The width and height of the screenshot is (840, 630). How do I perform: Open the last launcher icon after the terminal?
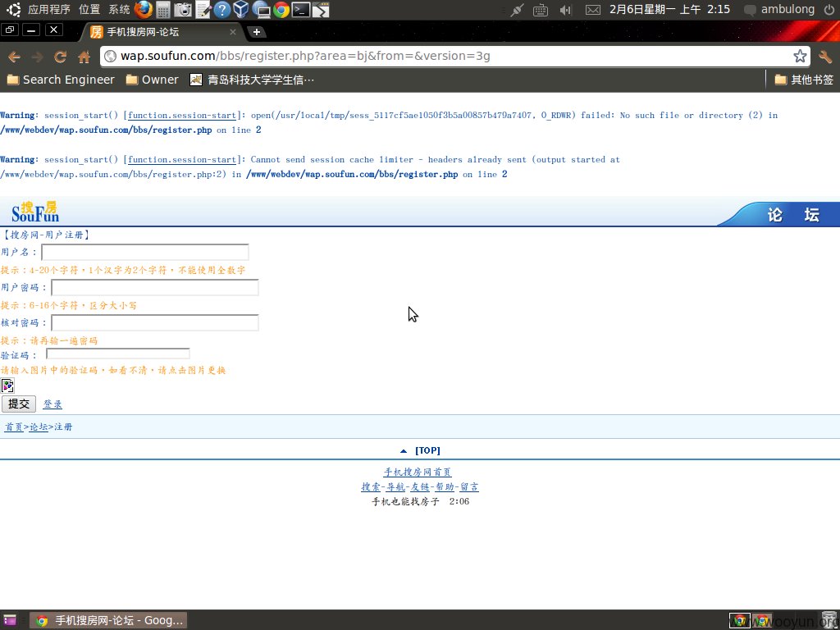pyautogui.click(x=321, y=10)
